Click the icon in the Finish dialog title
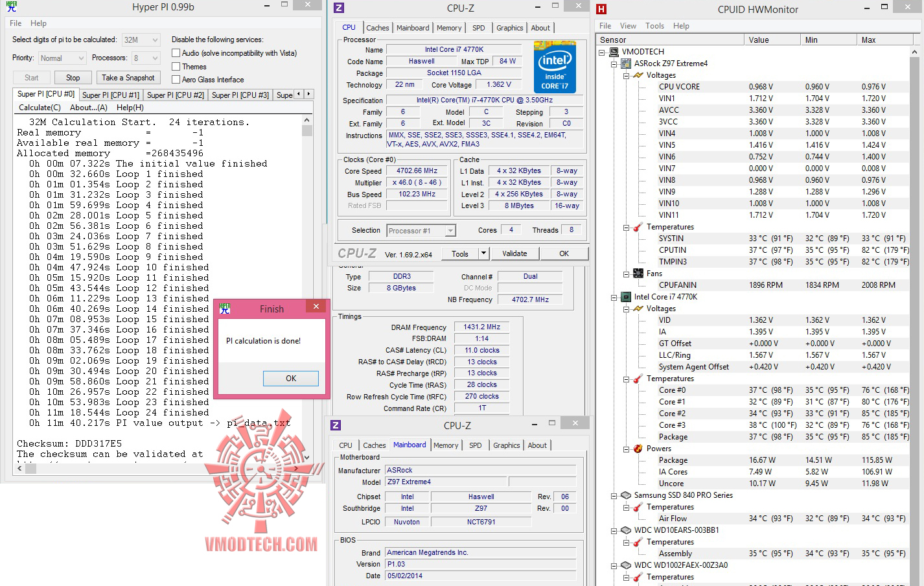Screen dimensions: 924x586 [224, 309]
